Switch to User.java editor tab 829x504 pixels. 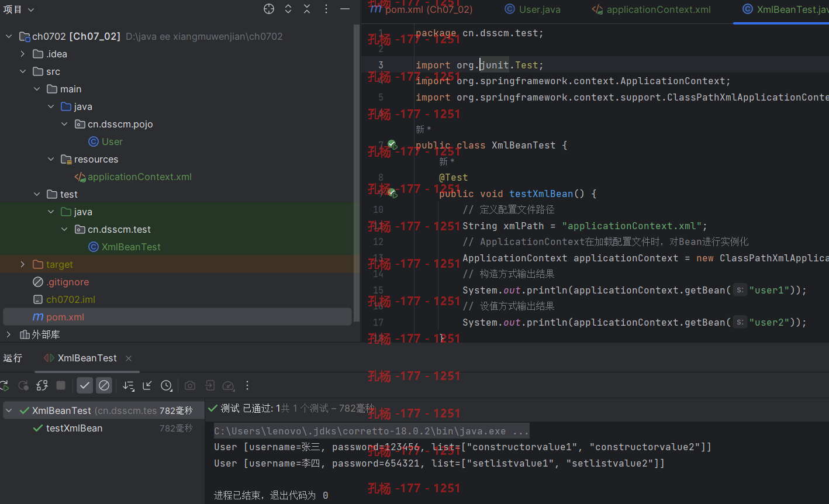(x=533, y=9)
